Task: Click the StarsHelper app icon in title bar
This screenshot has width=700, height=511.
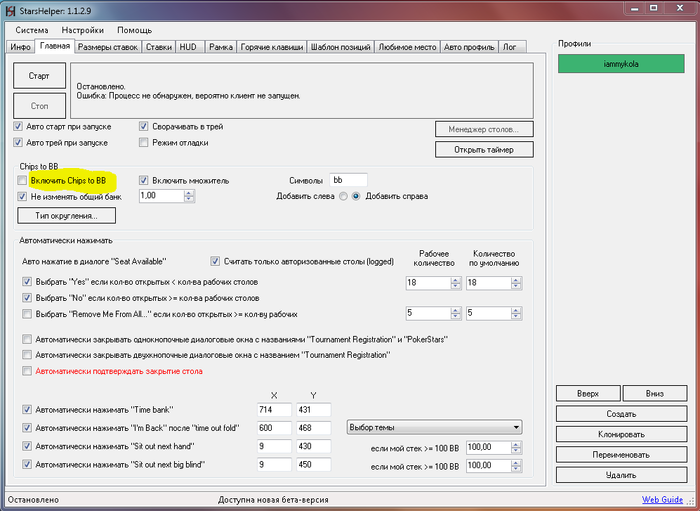Action: coord(10,10)
